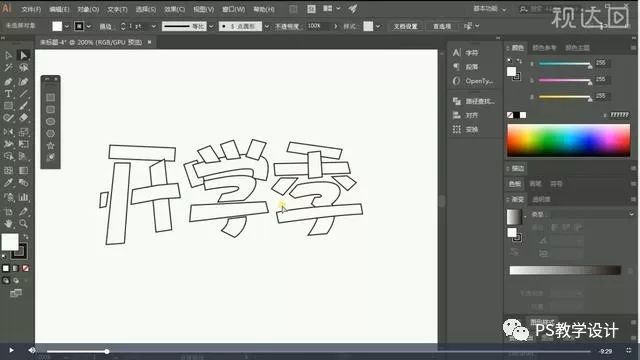Select the hollow-arrow selection tool in toolbox
The image size is (640, 360).
[8, 55]
